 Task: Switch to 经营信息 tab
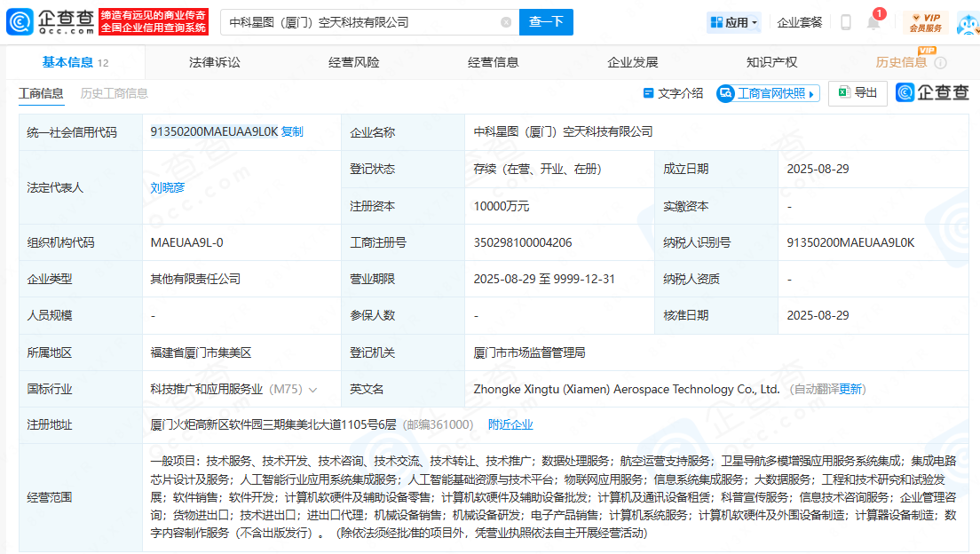494,62
